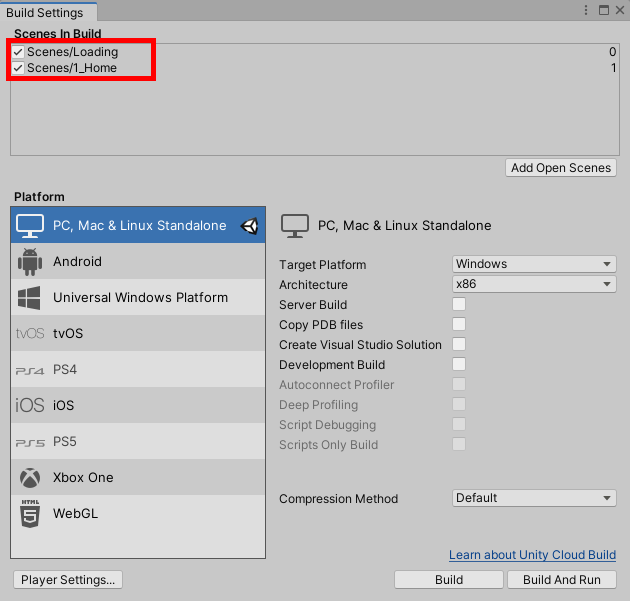Click the tvOS platform icon
Viewport: 630px width, 601px height.
point(30,333)
